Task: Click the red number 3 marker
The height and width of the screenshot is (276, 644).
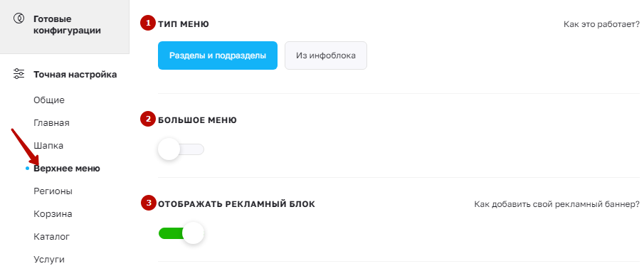Action: pyautogui.click(x=148, y=203)
